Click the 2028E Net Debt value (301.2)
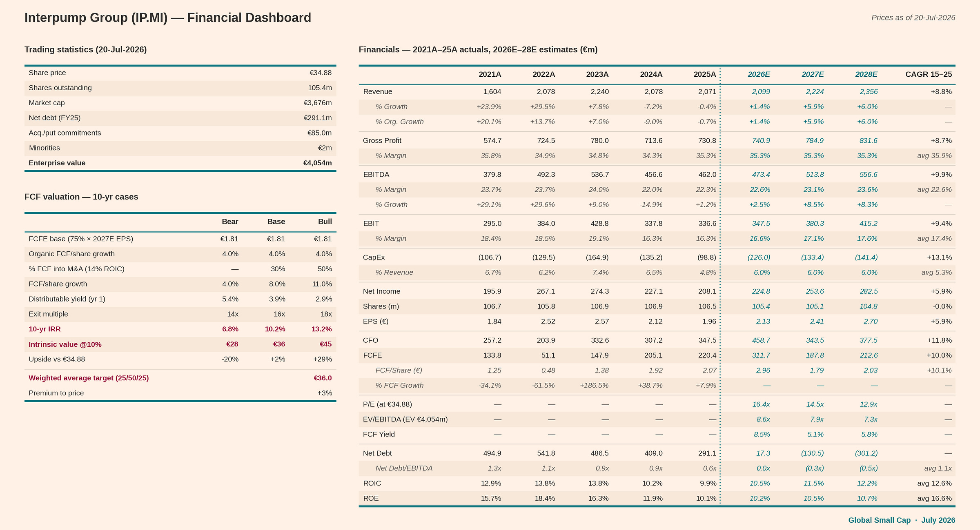The width and height of the screenshot is (980, 530). 866,454
